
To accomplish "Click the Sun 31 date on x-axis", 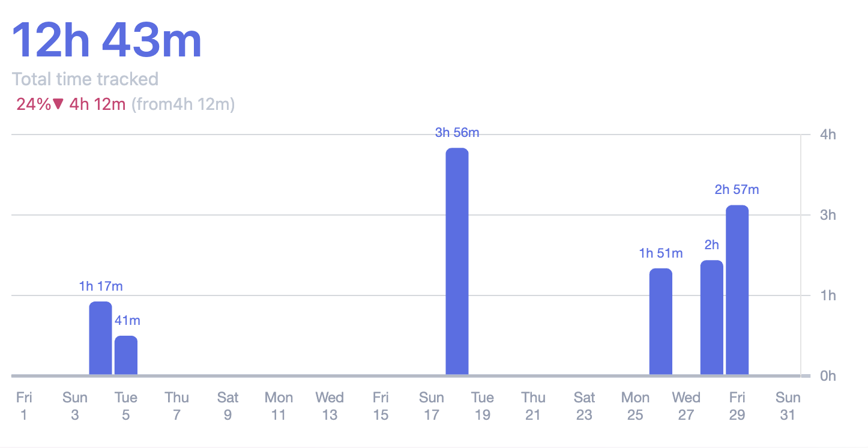I will [x=788, y=406].
